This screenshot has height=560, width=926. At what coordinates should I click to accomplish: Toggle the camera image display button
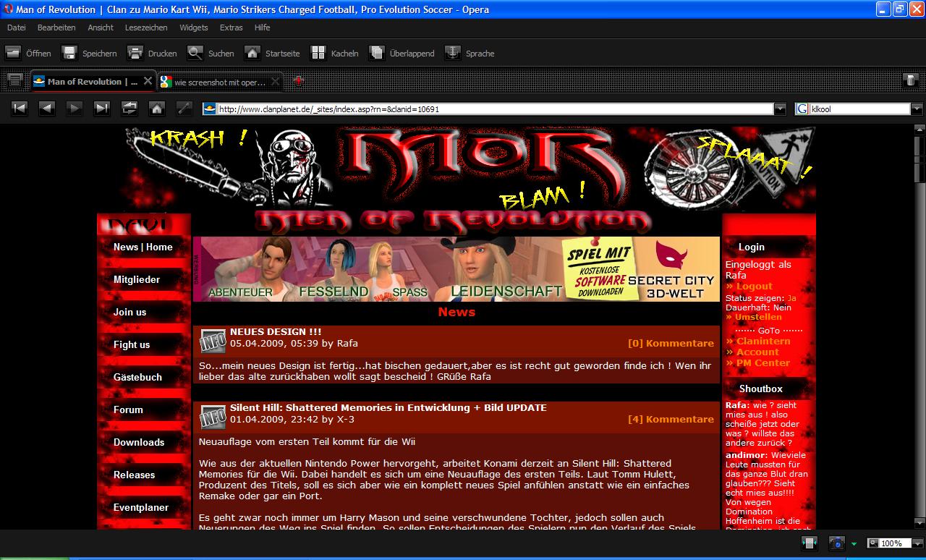[x=836, y=543]
